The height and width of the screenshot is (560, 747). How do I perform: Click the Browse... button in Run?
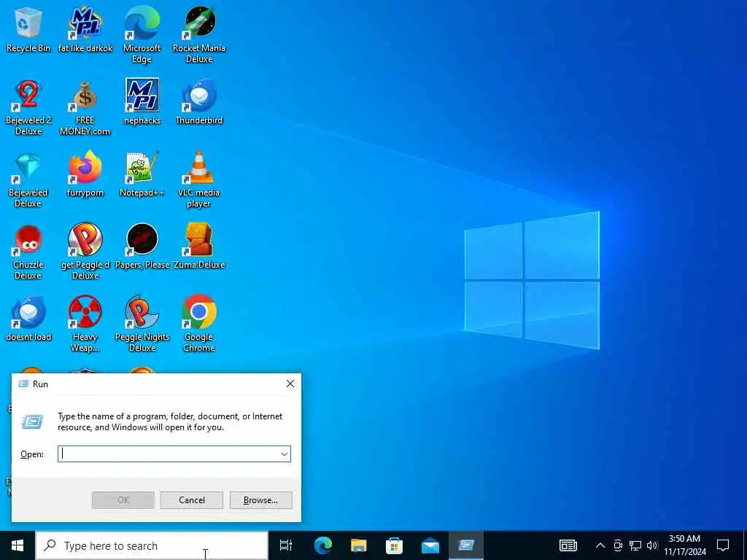point(260,500)
